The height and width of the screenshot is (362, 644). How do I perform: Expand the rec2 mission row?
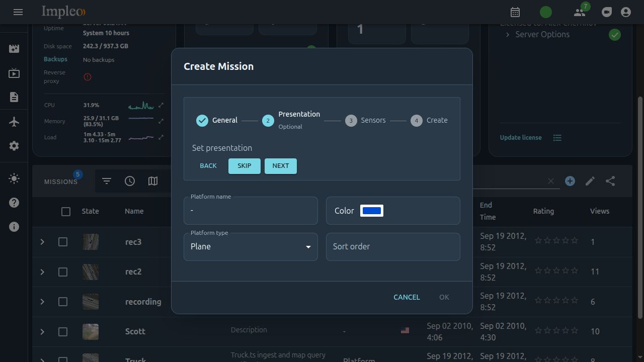(42, 272)
